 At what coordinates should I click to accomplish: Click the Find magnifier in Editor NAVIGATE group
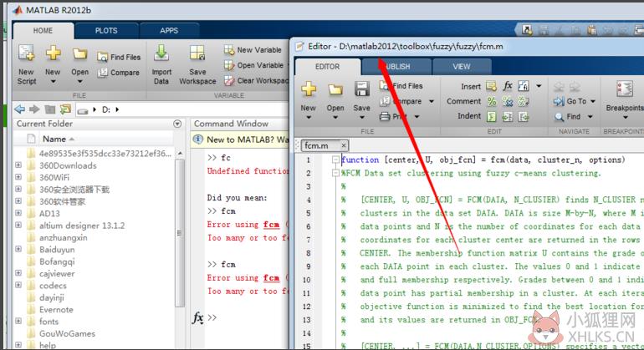559,117
